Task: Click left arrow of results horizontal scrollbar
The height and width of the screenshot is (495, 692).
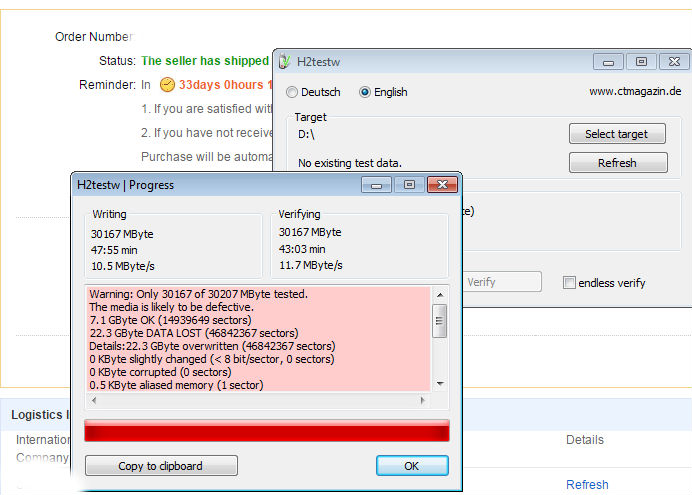Action: pyautogui.click(x=94, y=400)
